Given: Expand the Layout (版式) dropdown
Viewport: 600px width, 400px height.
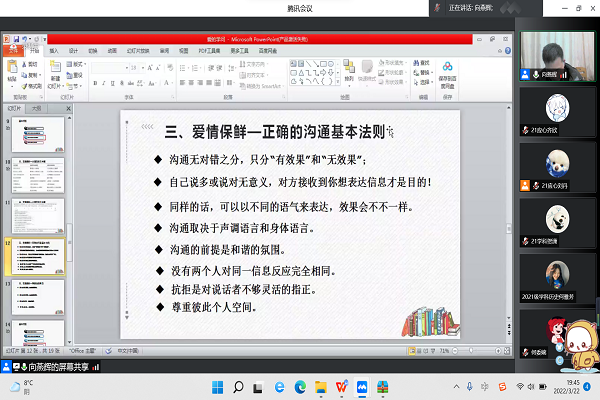Looking at the screenshot, I should coord(78,64).
